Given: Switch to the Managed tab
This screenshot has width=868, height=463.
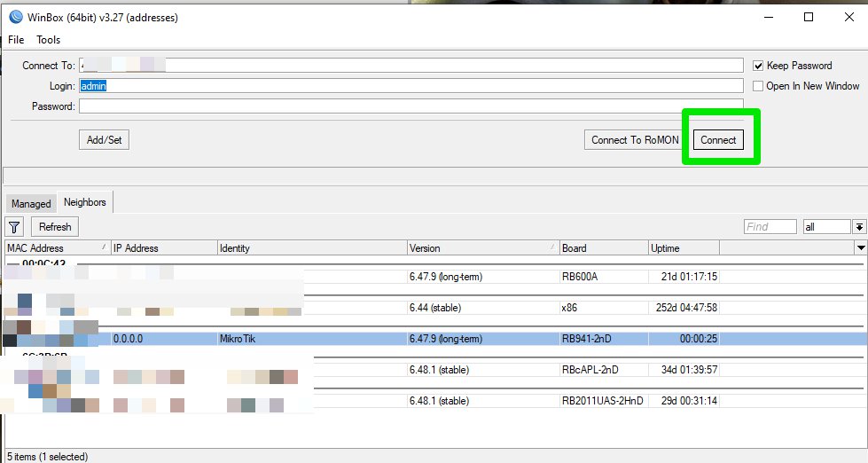Looking at the screenshot, I should click(31, 204).
